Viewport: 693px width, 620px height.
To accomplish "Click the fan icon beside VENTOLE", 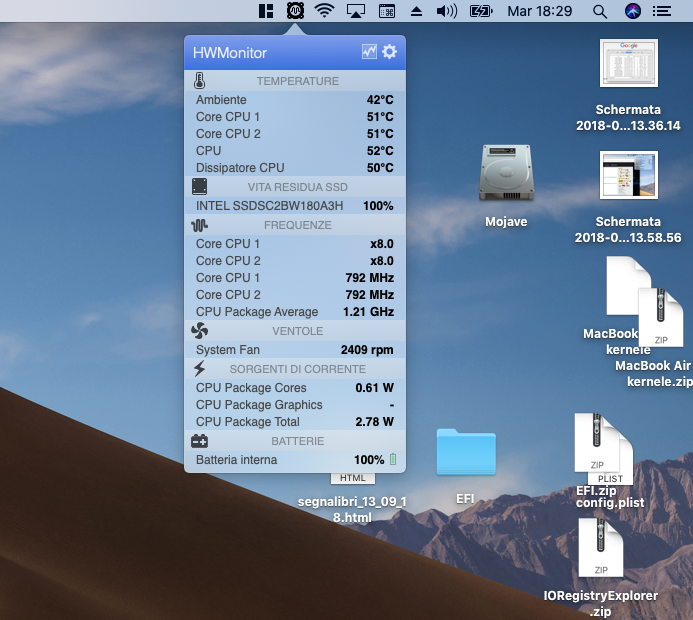I will [x=199, y=331].
